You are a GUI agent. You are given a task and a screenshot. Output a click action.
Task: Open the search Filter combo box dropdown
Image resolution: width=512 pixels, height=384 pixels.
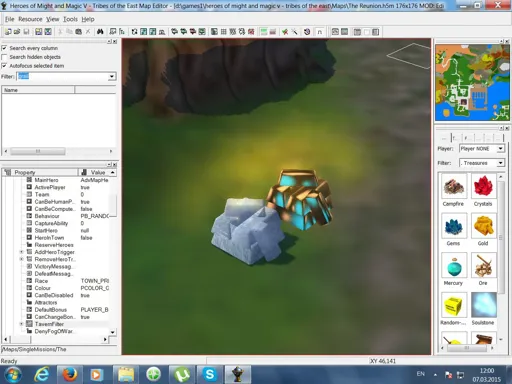[112, 77]
